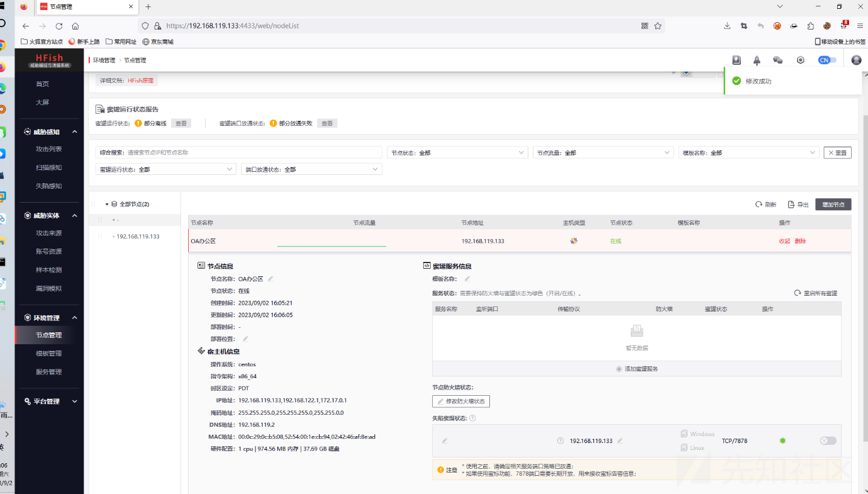This screenshot has width=868, height=494.
Task: Open the Firefox extensions puzzle icon
Action: (x=810, y=26)
